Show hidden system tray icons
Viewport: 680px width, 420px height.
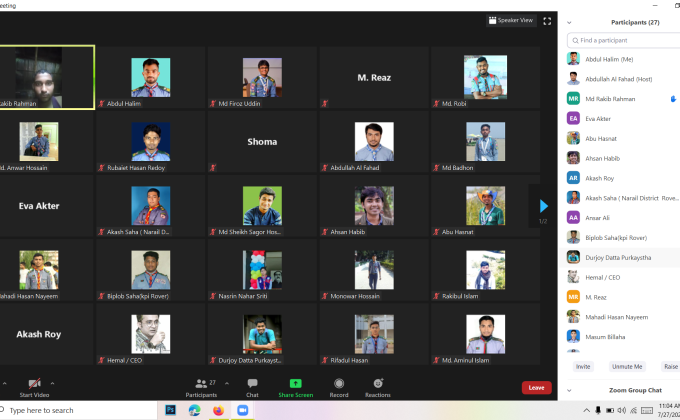coord(586,410)
